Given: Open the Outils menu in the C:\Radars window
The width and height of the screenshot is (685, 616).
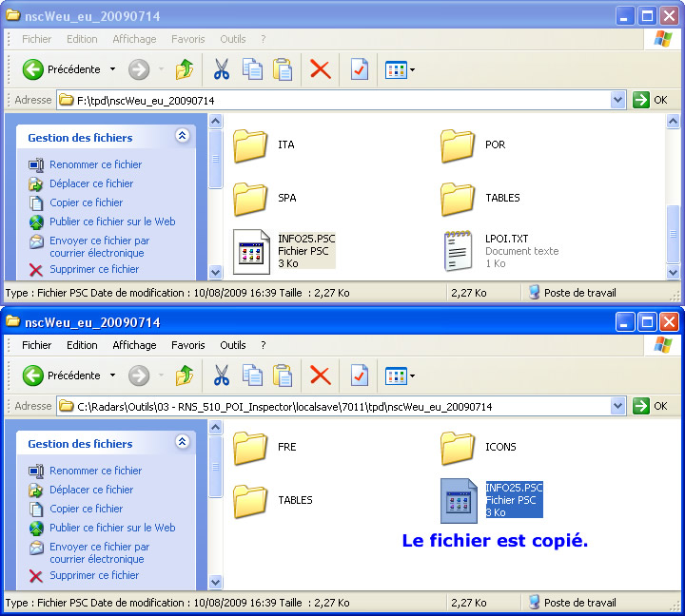Looking at the screenshot, I should [x=233, y=345].
